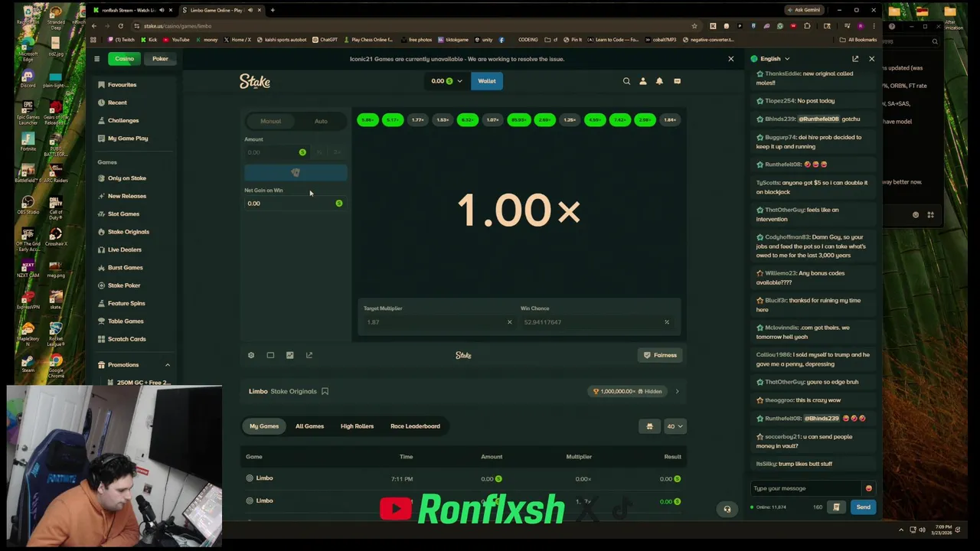Viewport: 980px width, 551px height.
Task: Bookmark this page with star icon
Action: [x=694, y=26]
